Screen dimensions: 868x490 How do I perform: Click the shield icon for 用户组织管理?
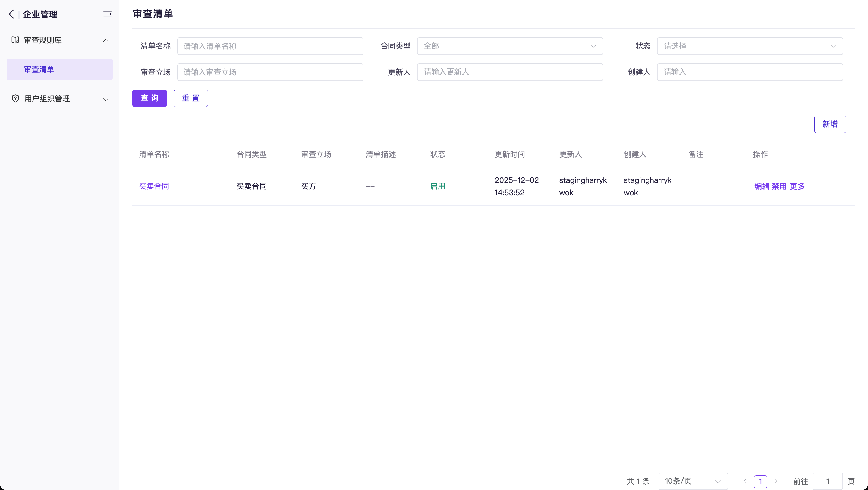(x=15, y=98)
